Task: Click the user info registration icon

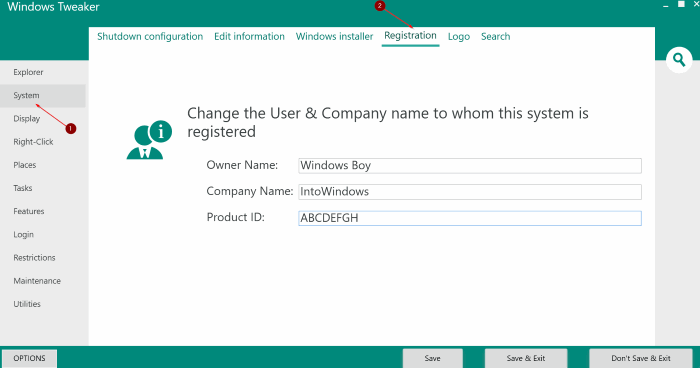Action: [149, 140]
